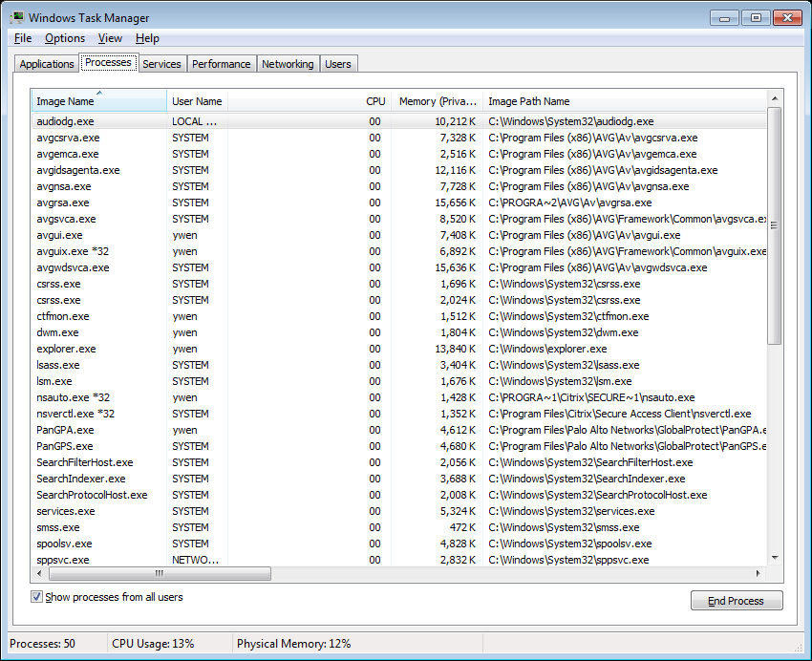Open the File menu
Image resolution: width=812 pixels, height=661 pixels.
pyautogui.click(x=23, y=38)
